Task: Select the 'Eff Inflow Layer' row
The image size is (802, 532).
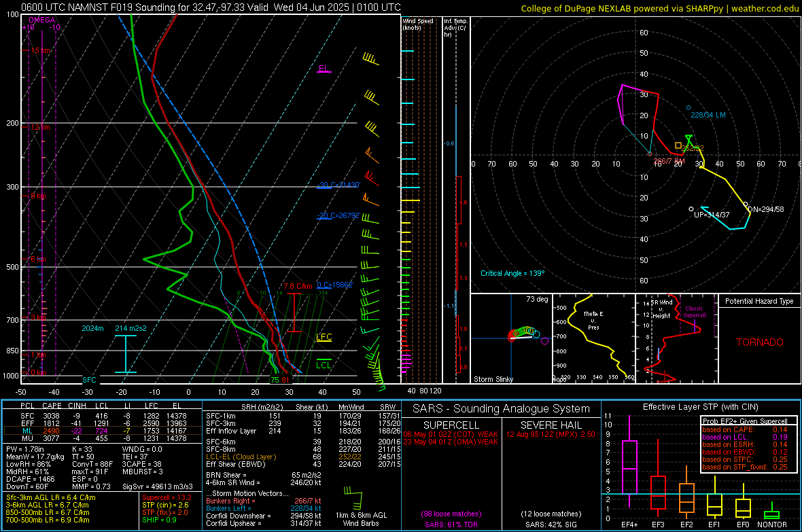Action: (x=303, y=431)
